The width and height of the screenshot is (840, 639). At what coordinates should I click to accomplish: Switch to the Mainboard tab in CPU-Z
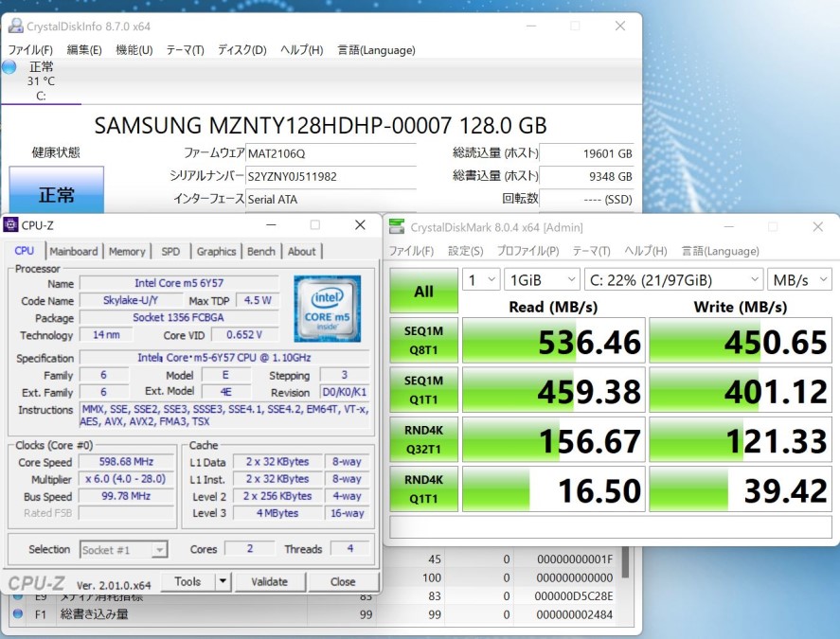(73, 251)
